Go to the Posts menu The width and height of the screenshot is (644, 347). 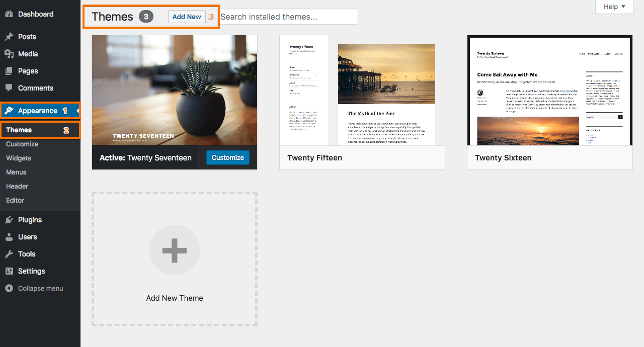click(40, 37)
